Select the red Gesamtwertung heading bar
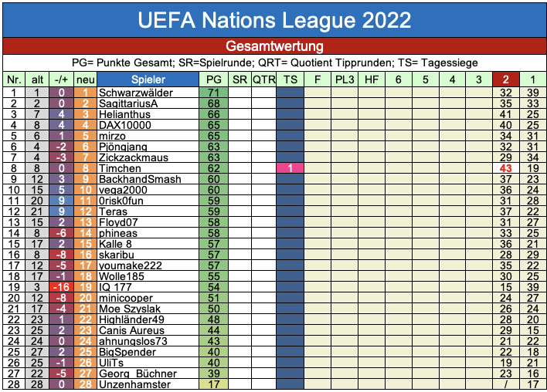The image size is (547, 392). click(x=273, y=46)
